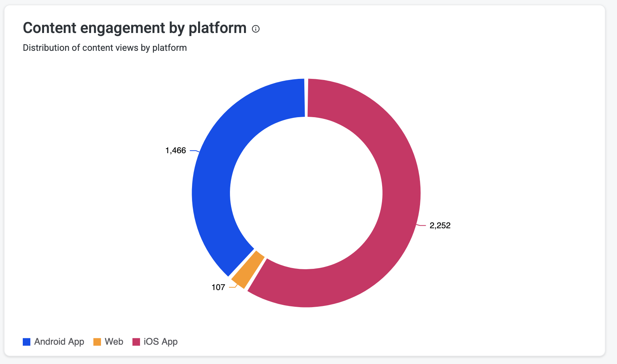
Task: Click the top white gap between blue and red slices
Action: point(306,98)
